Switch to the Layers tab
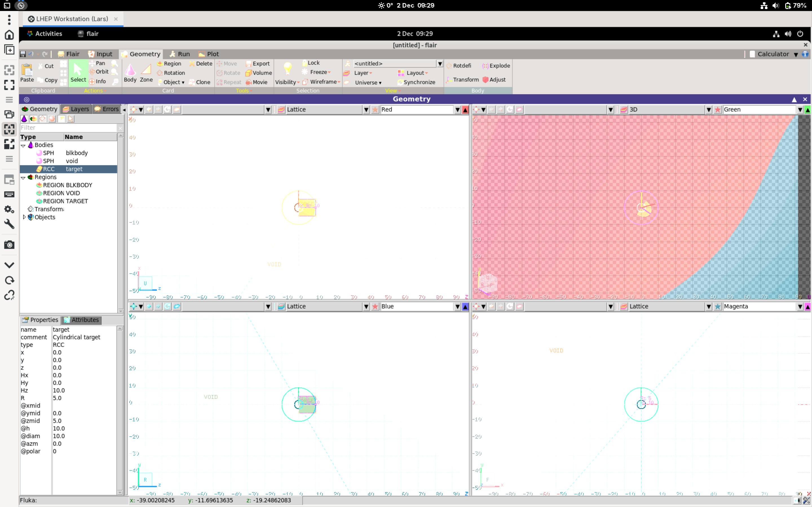 click(76, 109)
